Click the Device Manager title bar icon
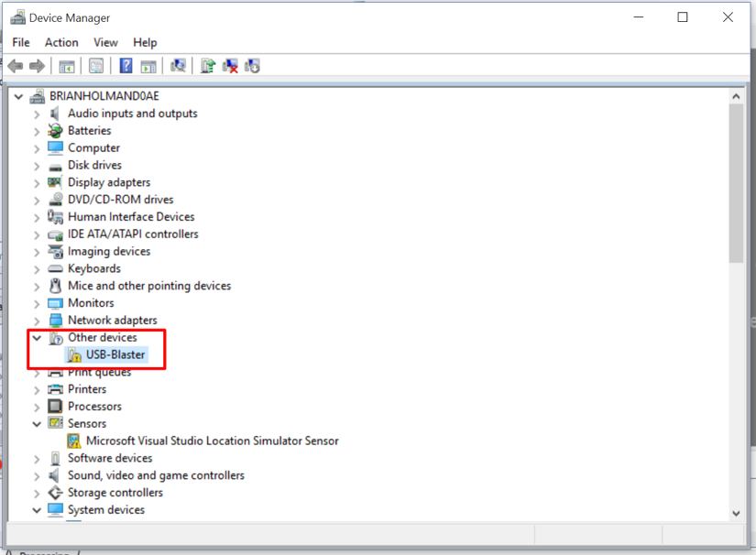The image size is (756, 555). pos(17,17)
